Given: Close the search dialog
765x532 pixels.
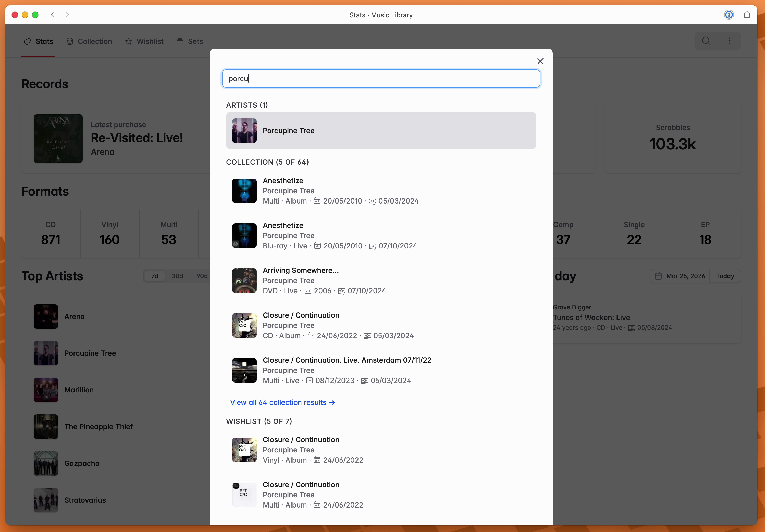Looking at the screenshot, I should (x=540, y=61).
